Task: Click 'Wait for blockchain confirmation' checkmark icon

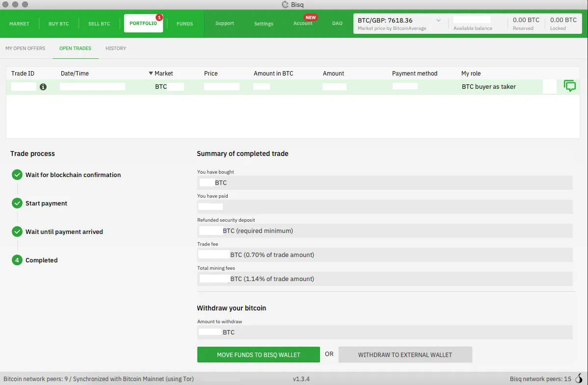Action: 17,175
